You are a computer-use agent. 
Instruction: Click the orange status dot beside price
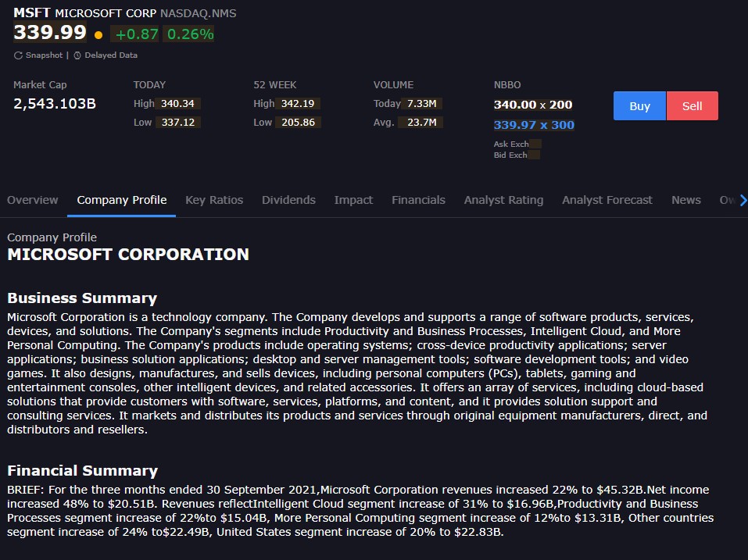pyautogui.click(x=98, y=35)
